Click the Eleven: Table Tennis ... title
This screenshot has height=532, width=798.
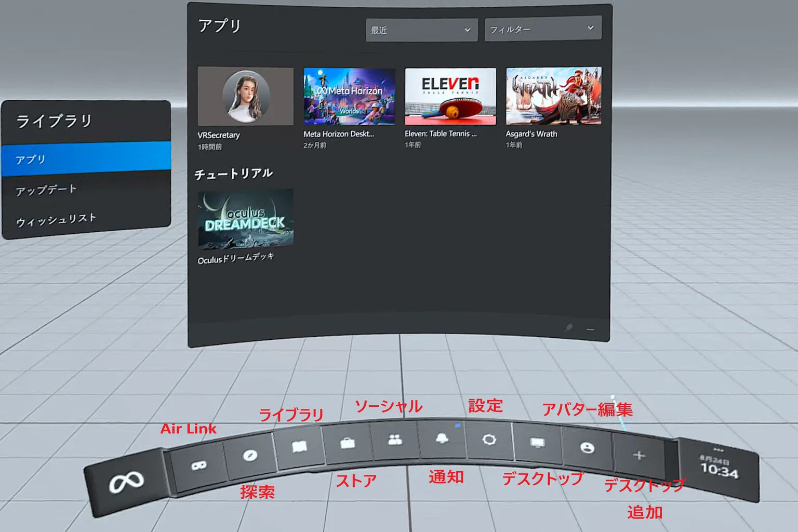click(441, 134)
